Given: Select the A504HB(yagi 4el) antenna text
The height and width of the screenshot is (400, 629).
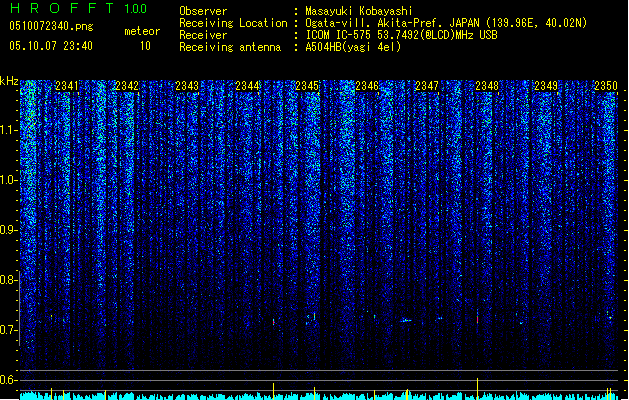Looking at the screenshot, I should pos(353,47).
